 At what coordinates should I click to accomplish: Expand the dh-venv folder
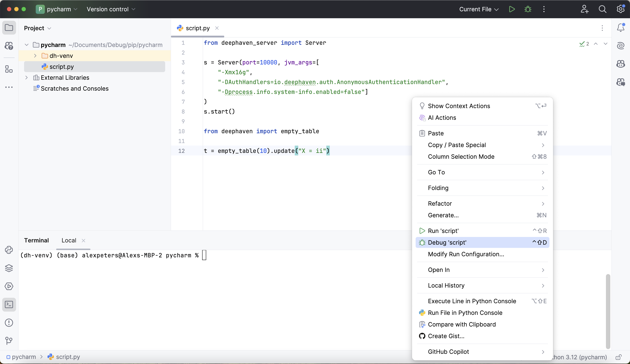pos(35,56)
